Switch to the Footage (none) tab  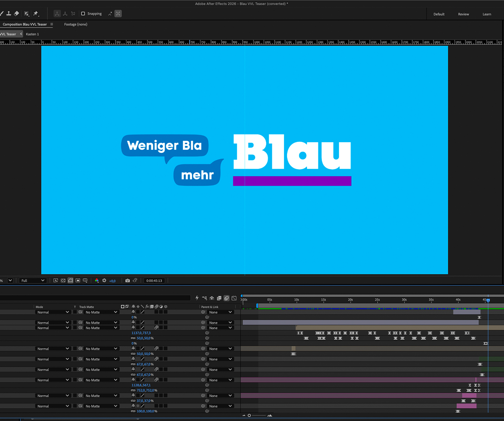tap(76, 24)
